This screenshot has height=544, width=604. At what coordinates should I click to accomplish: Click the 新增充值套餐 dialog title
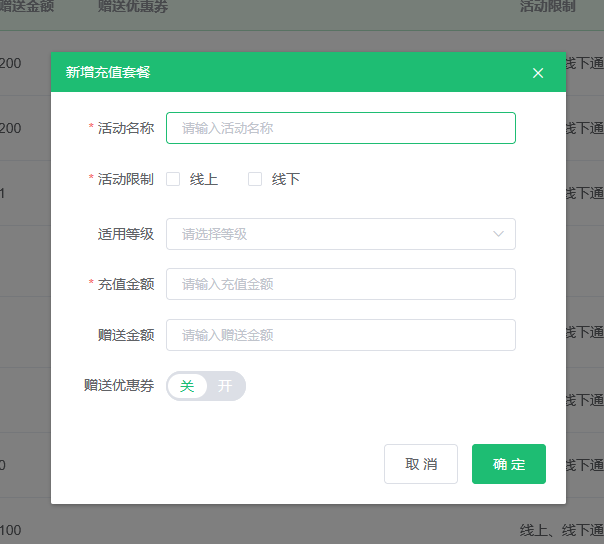point(108,72)
